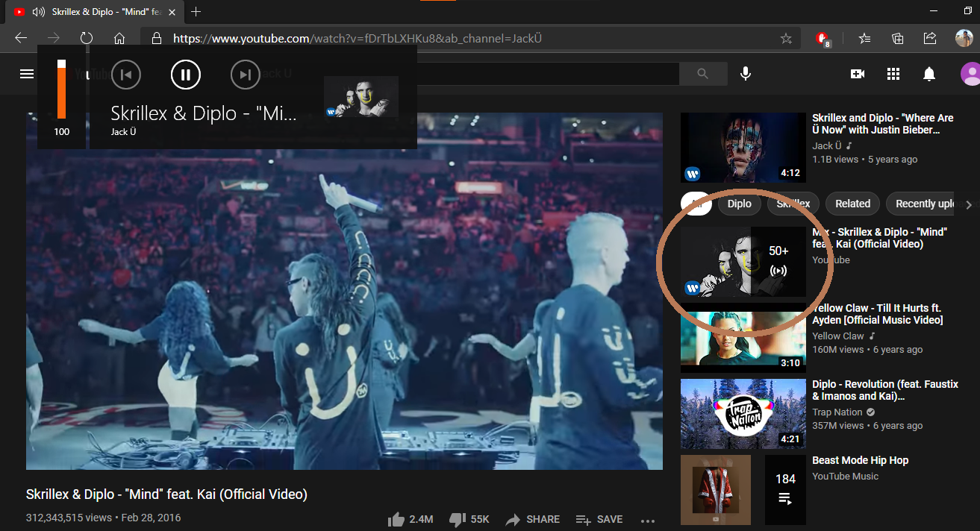Share this page from the browser toolbar
Image resolution: width=980 pixels, height=531 pixels.
click(x=930, y=38)
